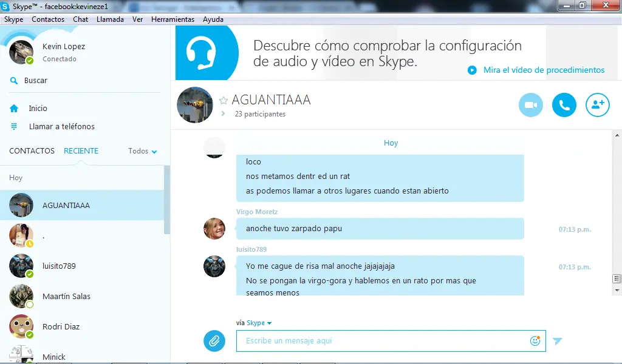Attach a file with paperclip button
Image resolution: width=622 pixels, height=364 pixels.
[x=214, y=340]
